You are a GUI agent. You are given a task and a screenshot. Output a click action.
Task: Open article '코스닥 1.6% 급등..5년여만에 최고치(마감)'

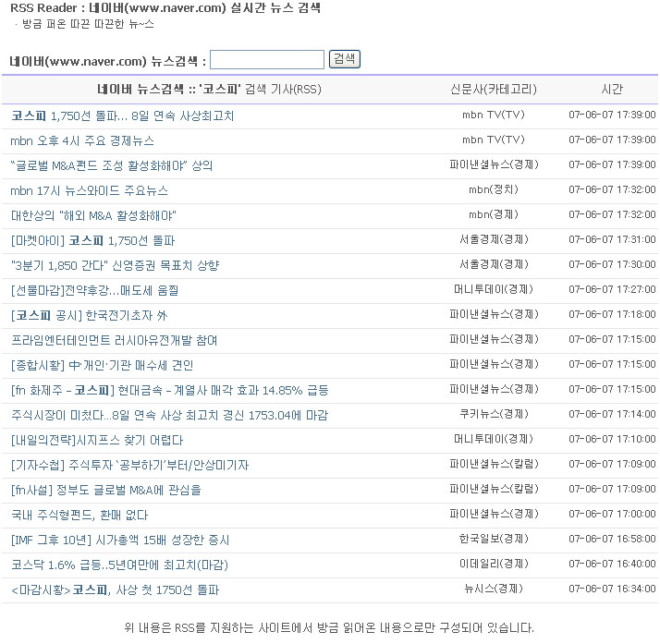click(x=119, y=565)
